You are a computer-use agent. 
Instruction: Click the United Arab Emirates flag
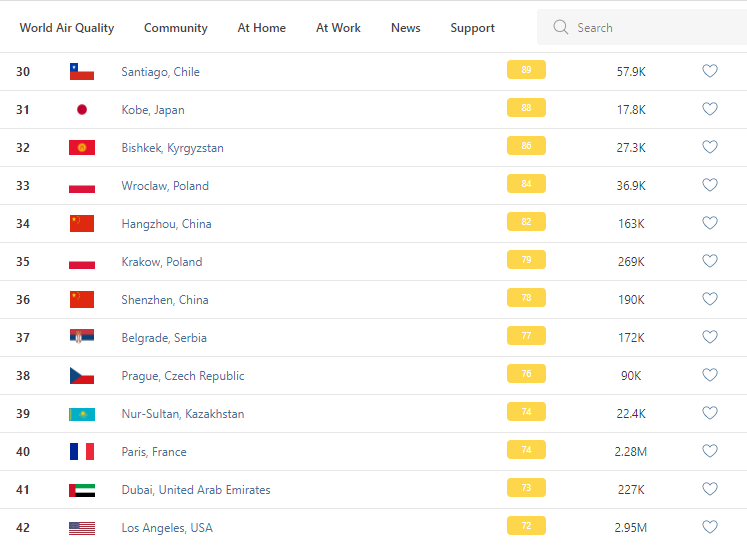point(82,490)
